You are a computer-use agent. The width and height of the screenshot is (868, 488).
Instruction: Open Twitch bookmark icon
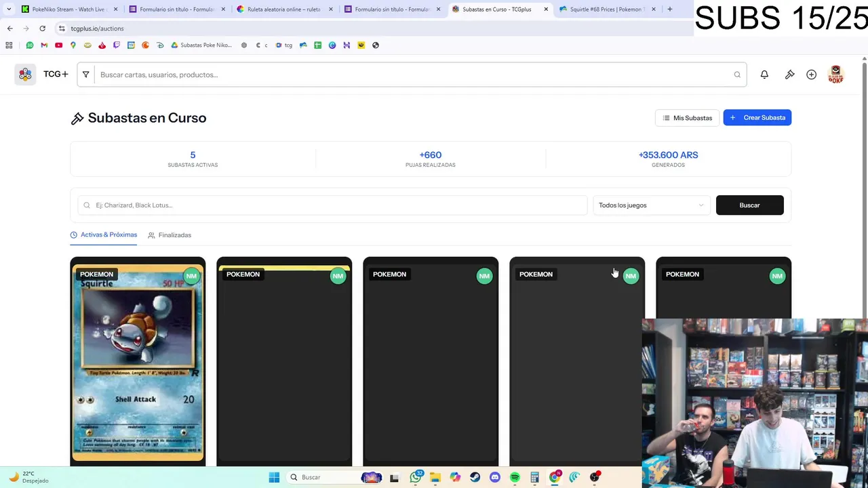[117, 45]
